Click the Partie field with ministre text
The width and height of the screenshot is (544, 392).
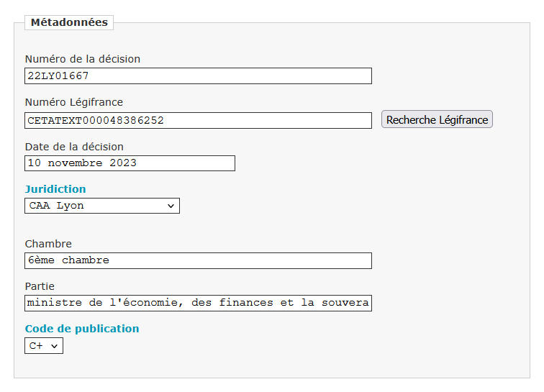coord(198,303)
